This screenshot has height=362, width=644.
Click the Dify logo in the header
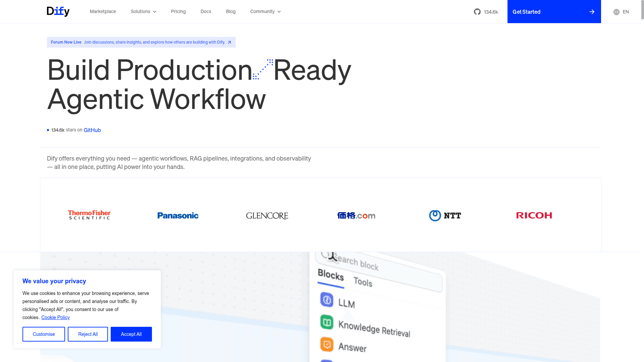58,11
